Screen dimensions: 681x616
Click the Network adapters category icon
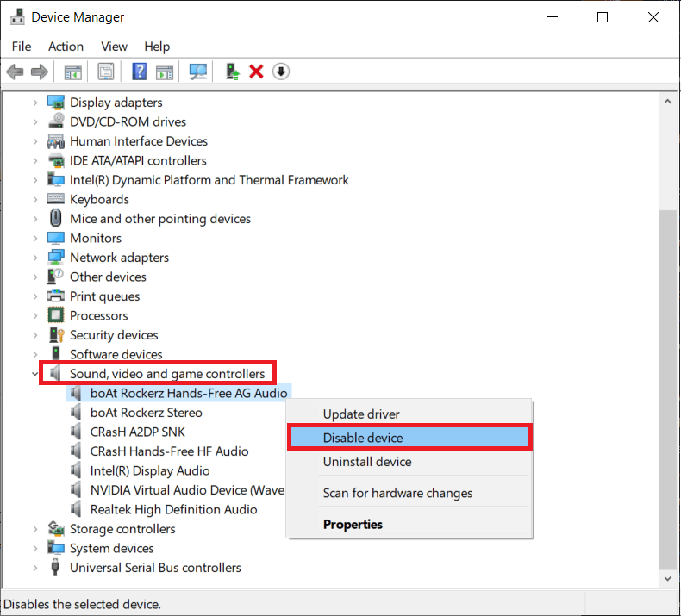click(55, 258)
